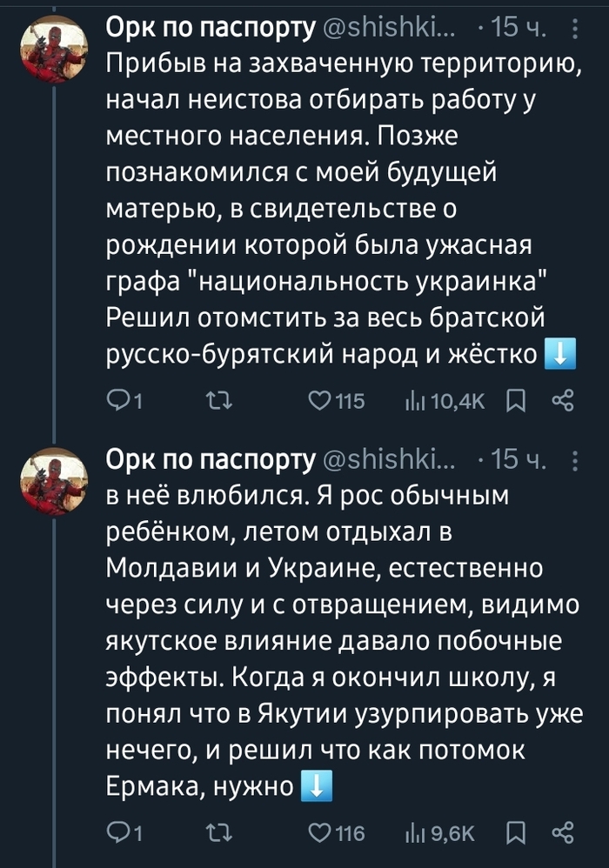Share the second tweet
The height and width of the screenshot is (868, 609).
coord(563,833)
